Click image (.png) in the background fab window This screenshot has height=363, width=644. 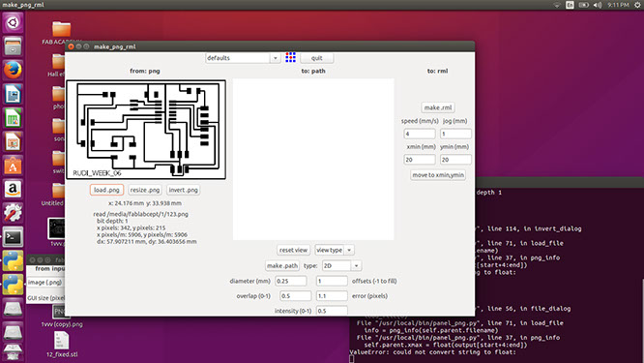pos(45,283)
